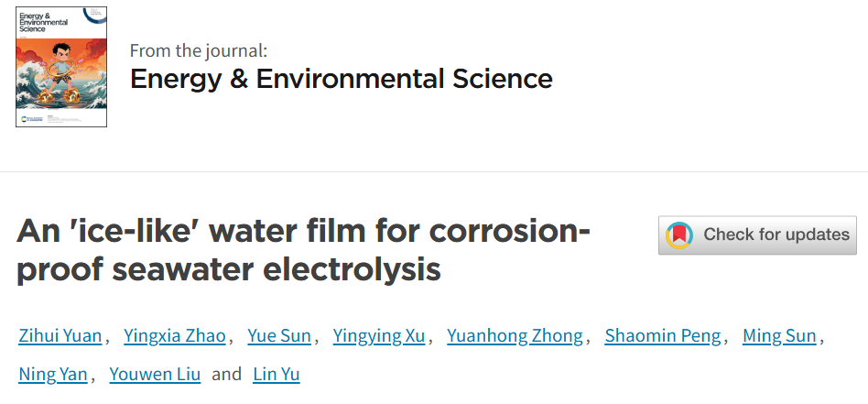Open author Zihui Yuan's profile link

pos(61,335)
